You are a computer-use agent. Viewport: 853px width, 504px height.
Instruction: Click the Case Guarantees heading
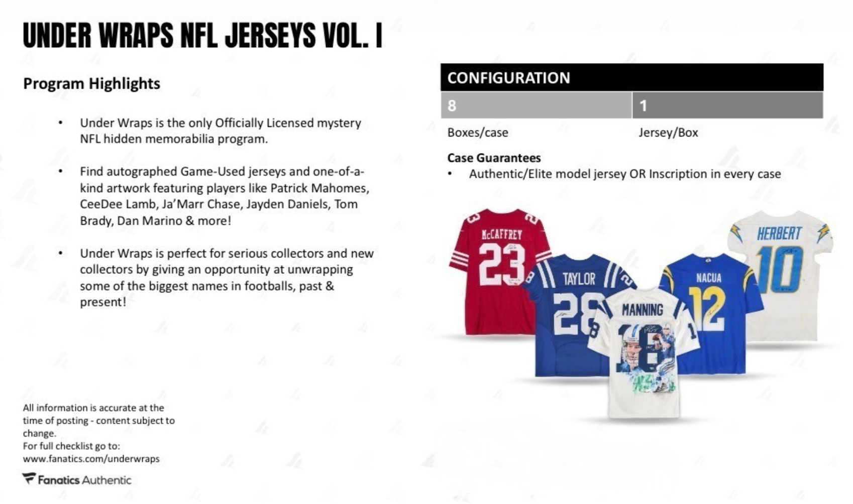pos(494,158)
